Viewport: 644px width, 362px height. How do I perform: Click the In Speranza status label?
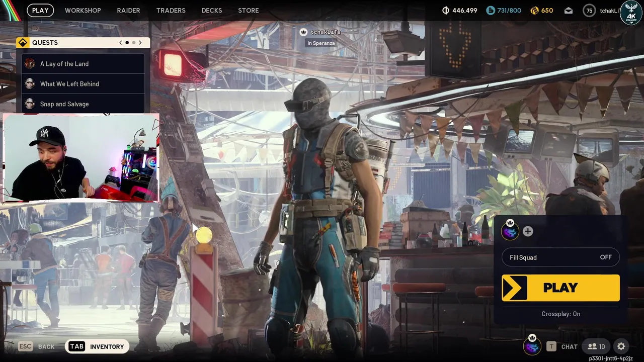tap(321, 43)
